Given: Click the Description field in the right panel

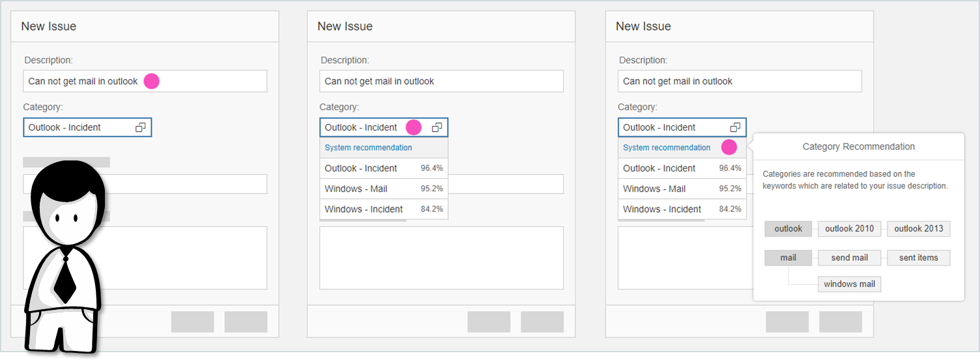Looking at the screenshot, I should 740,82.
